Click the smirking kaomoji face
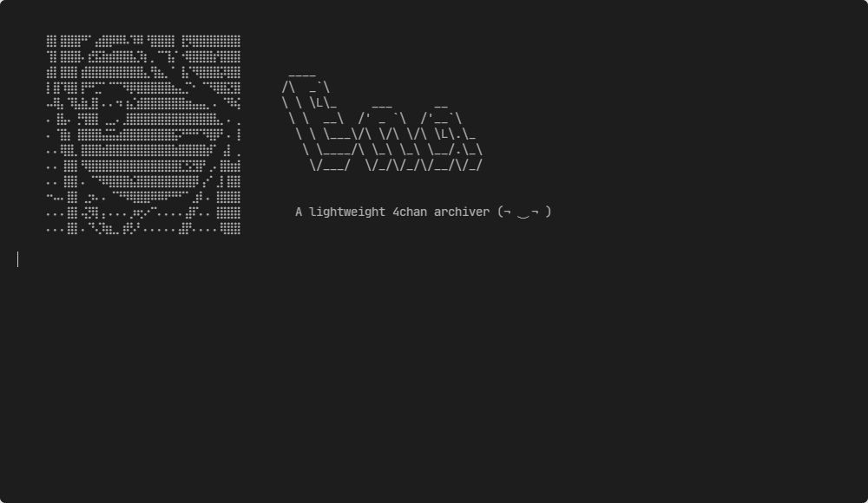This screenshot has height=503, width=868. pyautogui.click(x=524, y=212)
